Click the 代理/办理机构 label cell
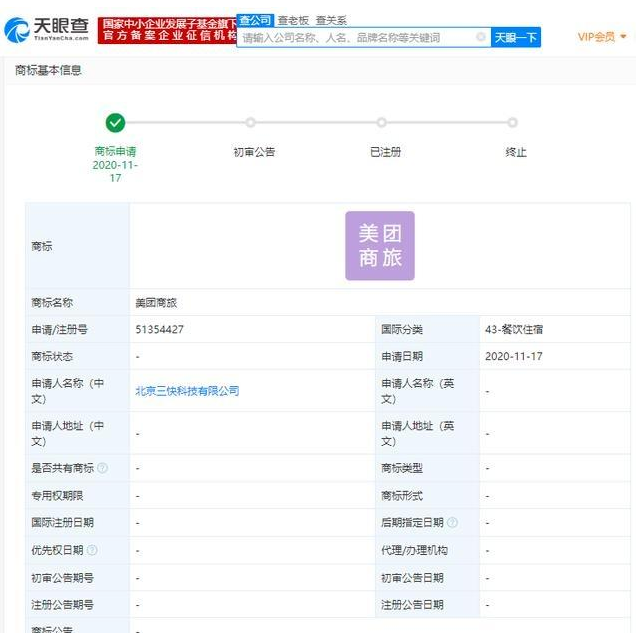 click(427, 550)
